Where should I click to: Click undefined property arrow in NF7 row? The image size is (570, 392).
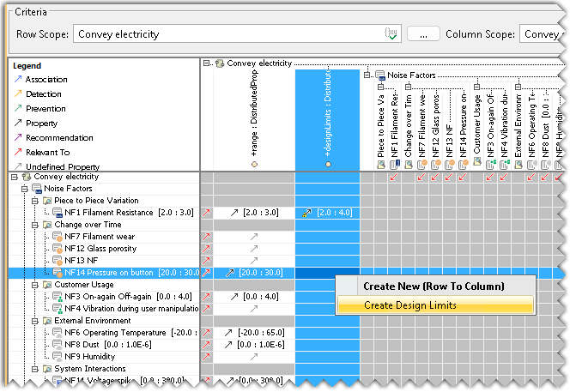(254, 237)
